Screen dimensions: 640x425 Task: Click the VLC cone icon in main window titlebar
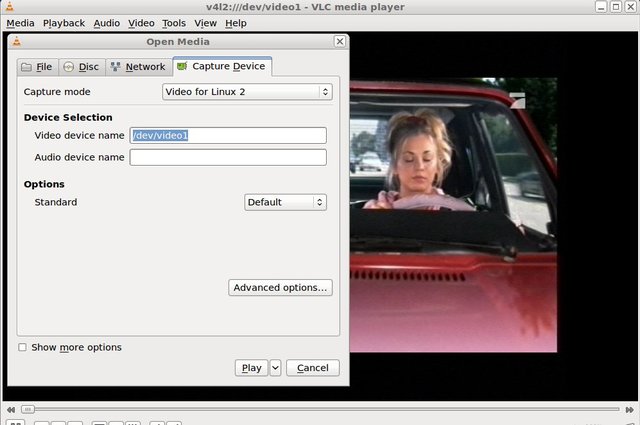coord(9,6)
